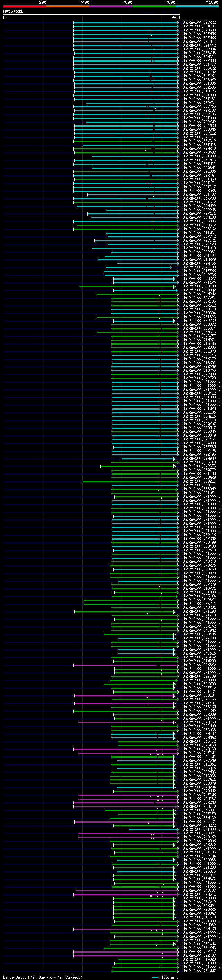
Task: Click label UniRef100_C6SXM8
Action: click(199, 53)
